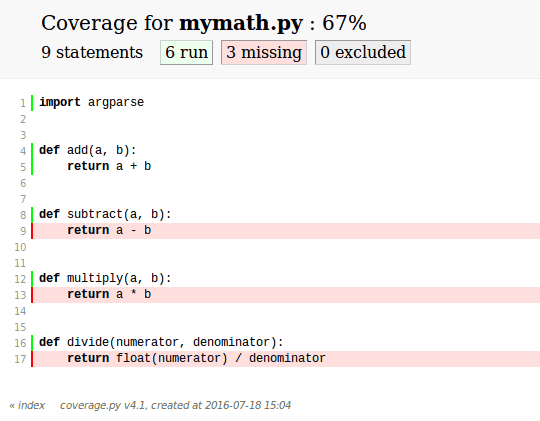Viewport: 540px width, 421px height.
Task: Toggle the '3 missing' highlight filter
Action: pyautogui.click(x=264, y=52)
